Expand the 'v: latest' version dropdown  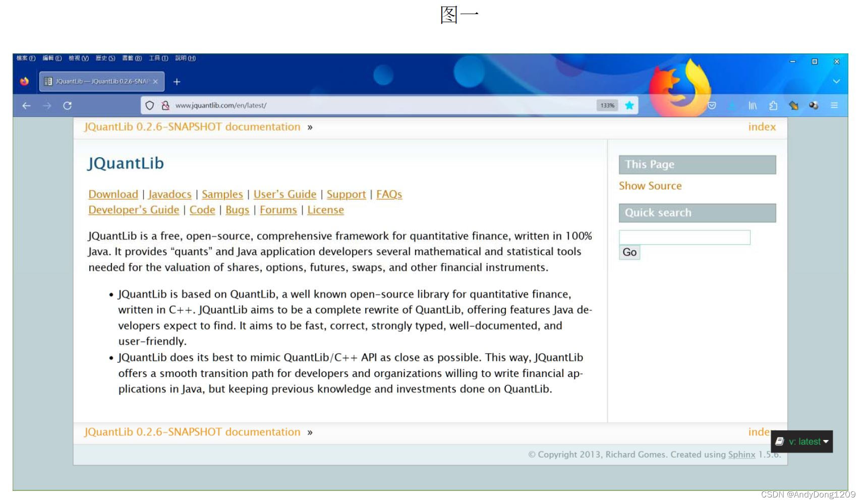pyautogui.click(x=802, y=442)
